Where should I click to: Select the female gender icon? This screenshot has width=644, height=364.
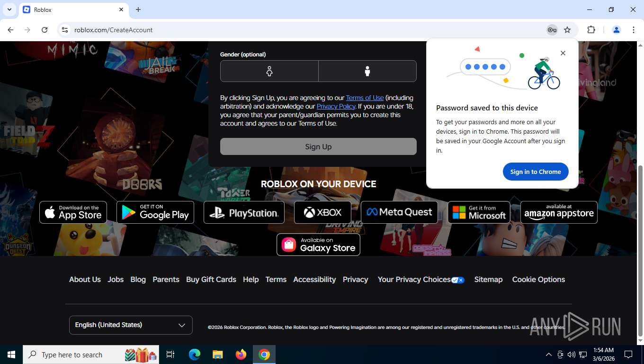(269, 71)
